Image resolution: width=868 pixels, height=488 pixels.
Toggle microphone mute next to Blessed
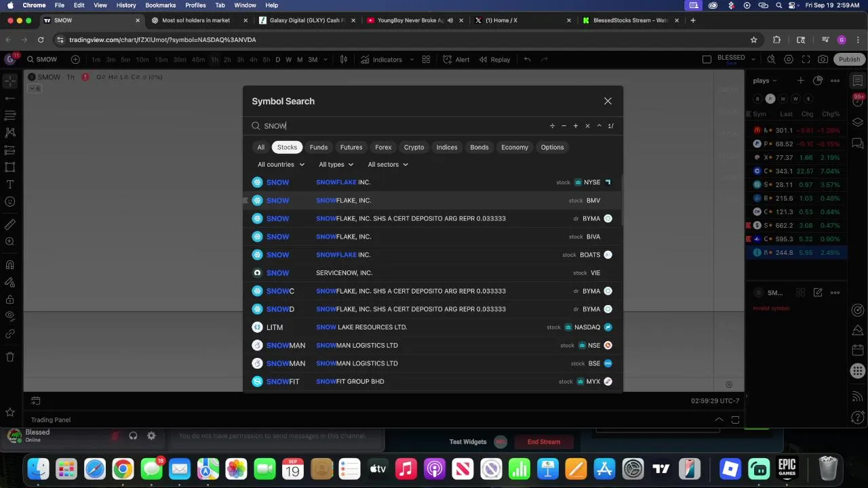click(x=115, y=436)
